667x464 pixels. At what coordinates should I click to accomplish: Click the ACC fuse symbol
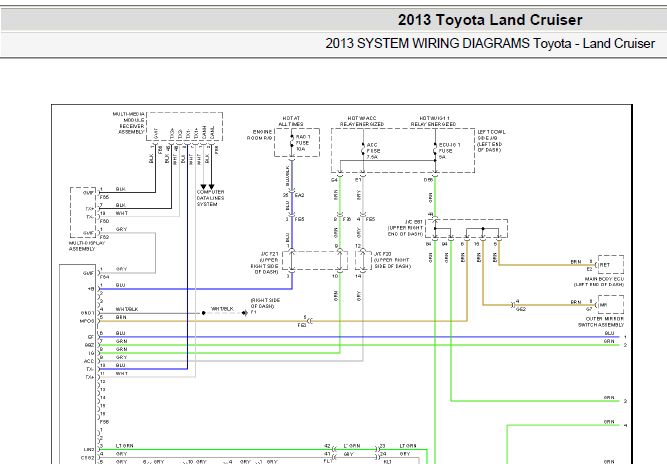click(362, 150)
